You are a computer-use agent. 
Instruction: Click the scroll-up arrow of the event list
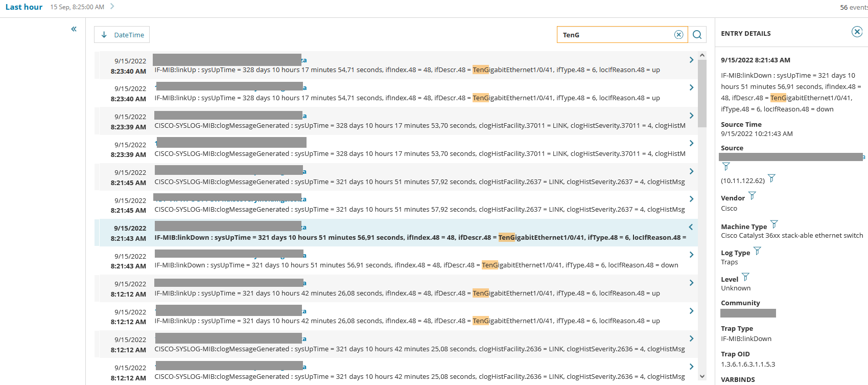[x=702, y=55]
